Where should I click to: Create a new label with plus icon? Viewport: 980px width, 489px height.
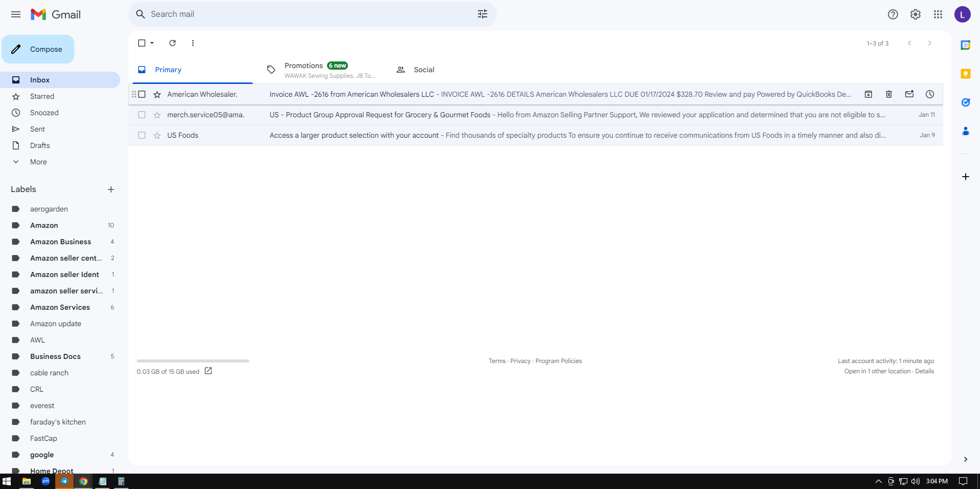(111, 189)
